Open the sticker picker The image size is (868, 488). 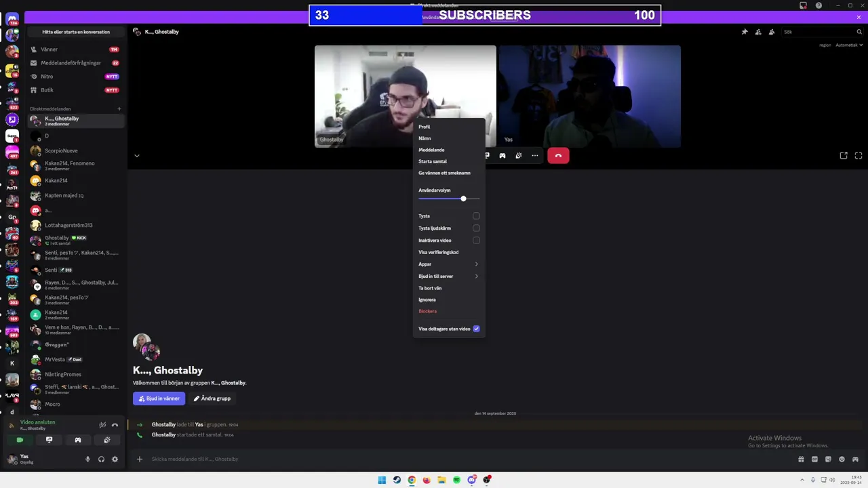(x=828, y=459)
